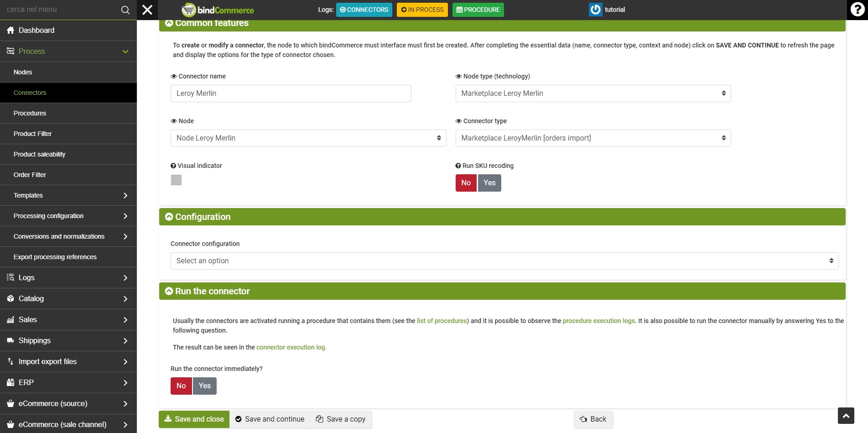Click the Run SKU recoding help icon
Screen dimensions: 868x433
click(458, 166)
